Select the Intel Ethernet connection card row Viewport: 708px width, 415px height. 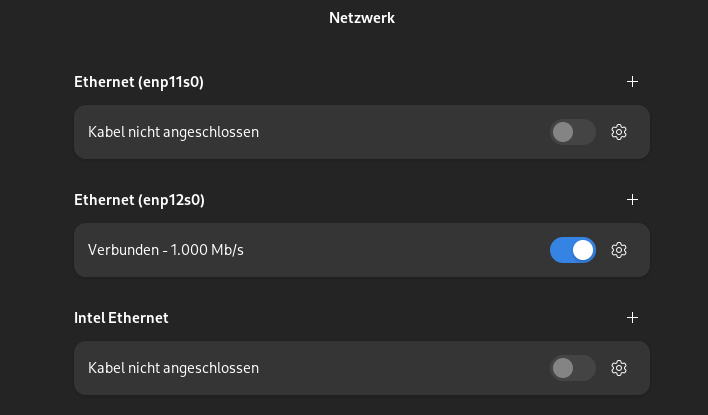[362, 368]
